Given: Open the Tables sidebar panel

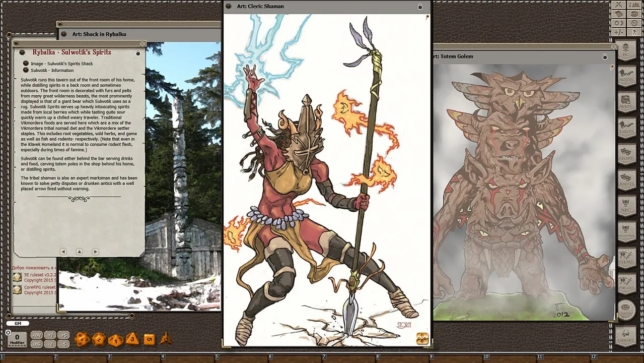Looking at the screenshot, I should (626, 128).
